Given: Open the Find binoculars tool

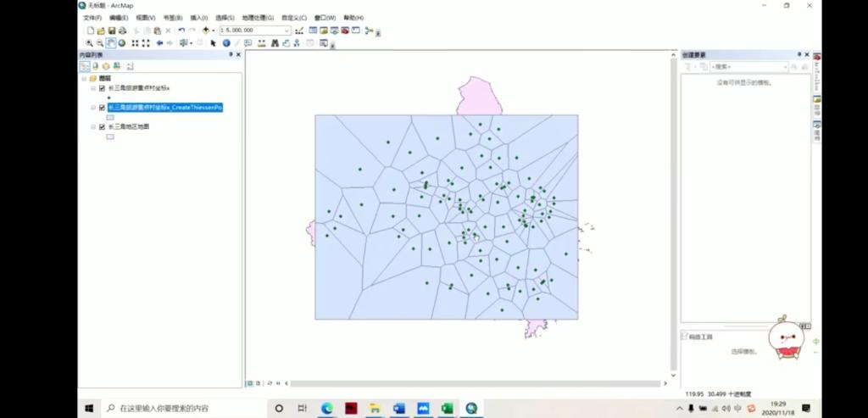Looking at the screenshot, I should tap(275, 42).
